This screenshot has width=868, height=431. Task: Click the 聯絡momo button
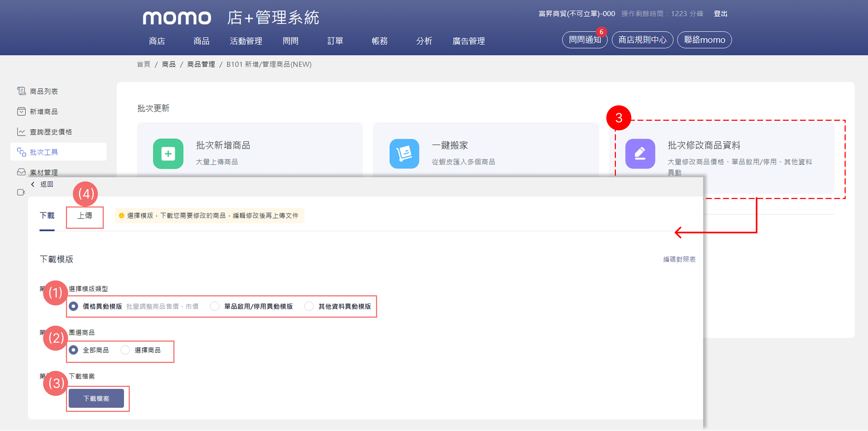[x=705, y=40]
